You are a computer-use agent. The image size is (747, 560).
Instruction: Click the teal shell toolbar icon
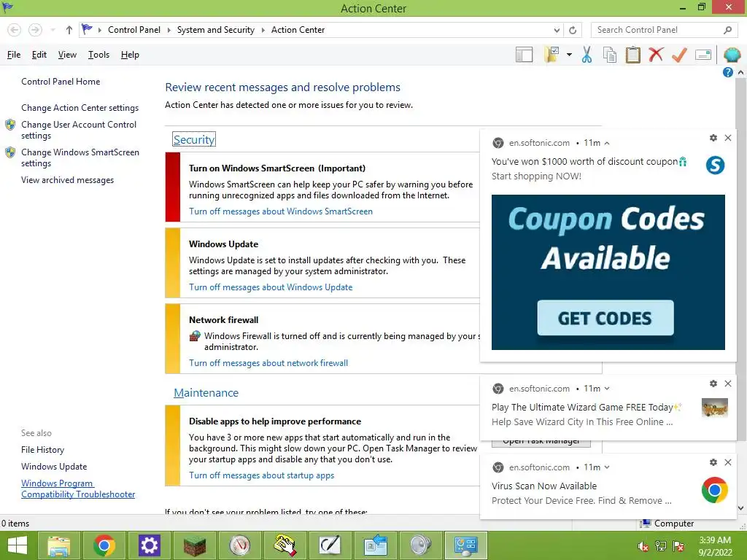click(732, 55)
